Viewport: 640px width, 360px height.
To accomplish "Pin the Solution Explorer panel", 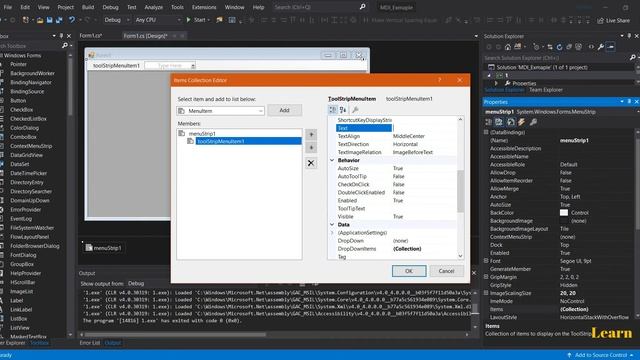I will point(629,36).
